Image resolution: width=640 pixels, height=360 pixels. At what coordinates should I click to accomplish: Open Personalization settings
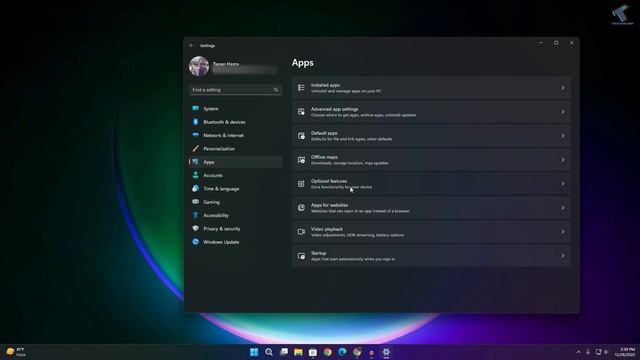coord(236,149)
